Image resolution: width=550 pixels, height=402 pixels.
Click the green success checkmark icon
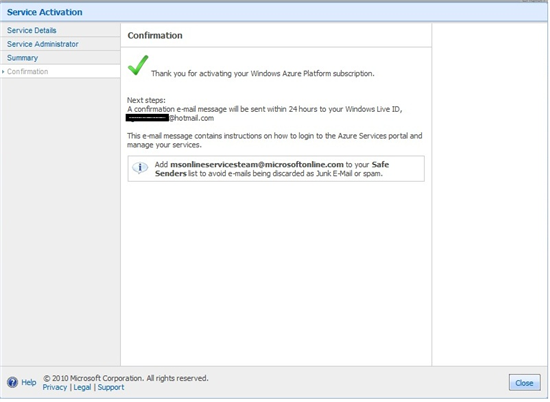point(138,65)
